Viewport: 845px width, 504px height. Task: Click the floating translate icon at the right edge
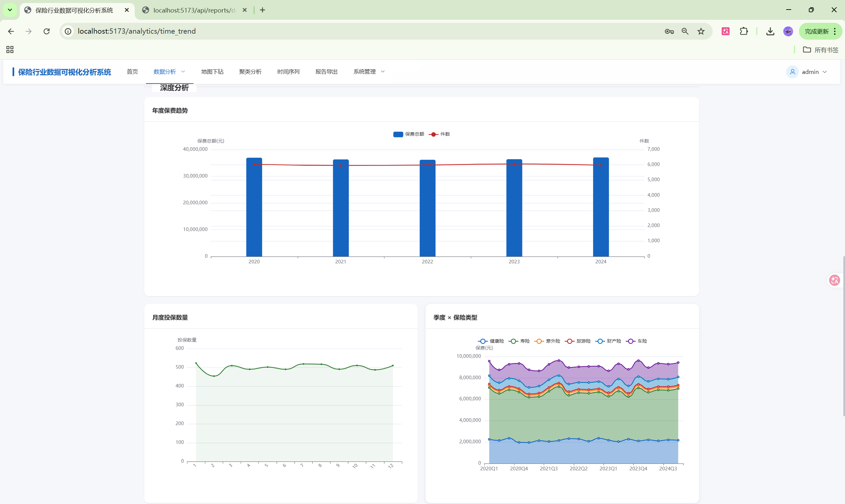pos(834,280)
